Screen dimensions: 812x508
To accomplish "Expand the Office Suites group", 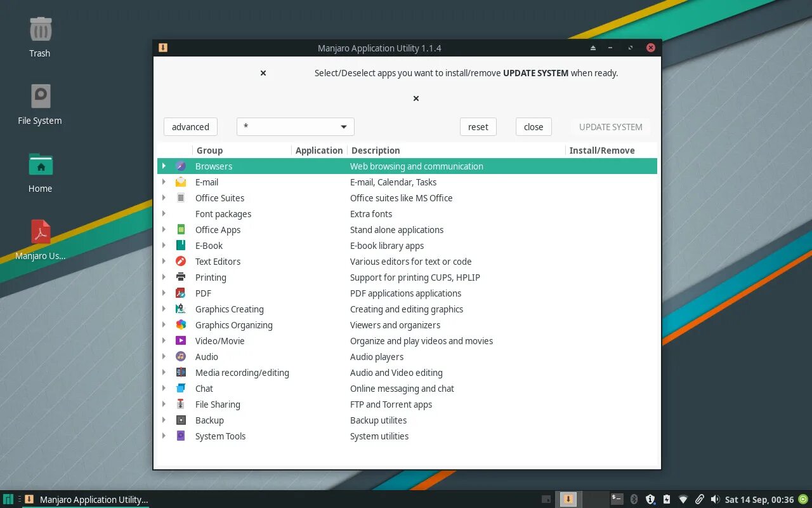I will tap(164, 197).
